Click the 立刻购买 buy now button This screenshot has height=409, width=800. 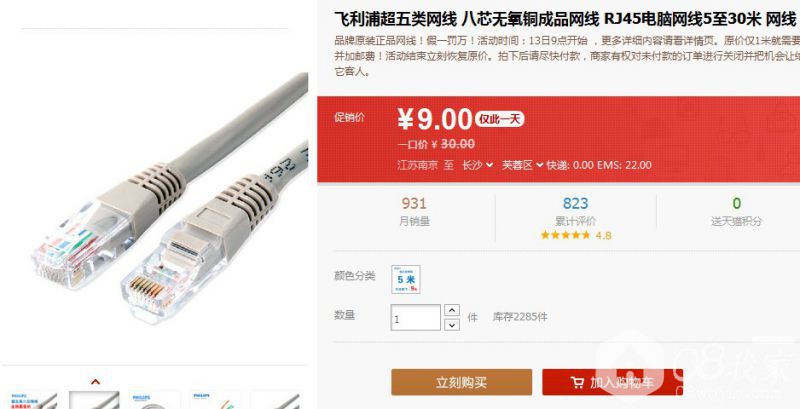pyautogui.click(x=462, y=382)
